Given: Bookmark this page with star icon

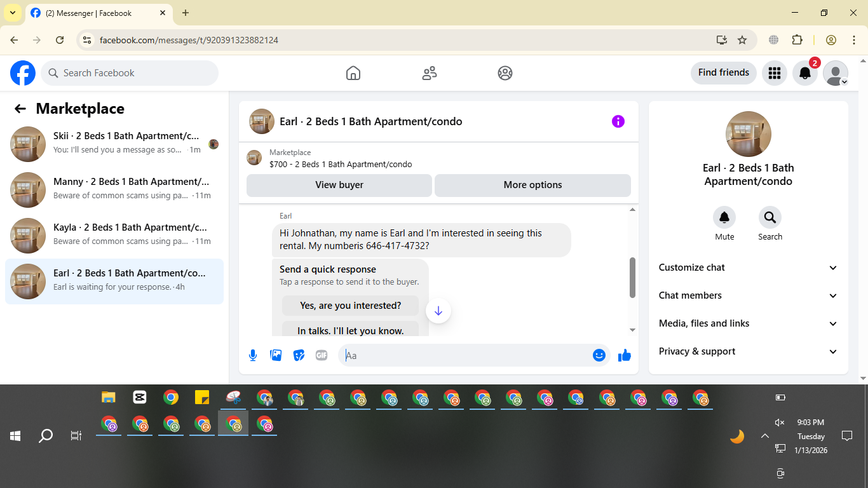Looking at the screenshot, I should click(x=742, y=40).
